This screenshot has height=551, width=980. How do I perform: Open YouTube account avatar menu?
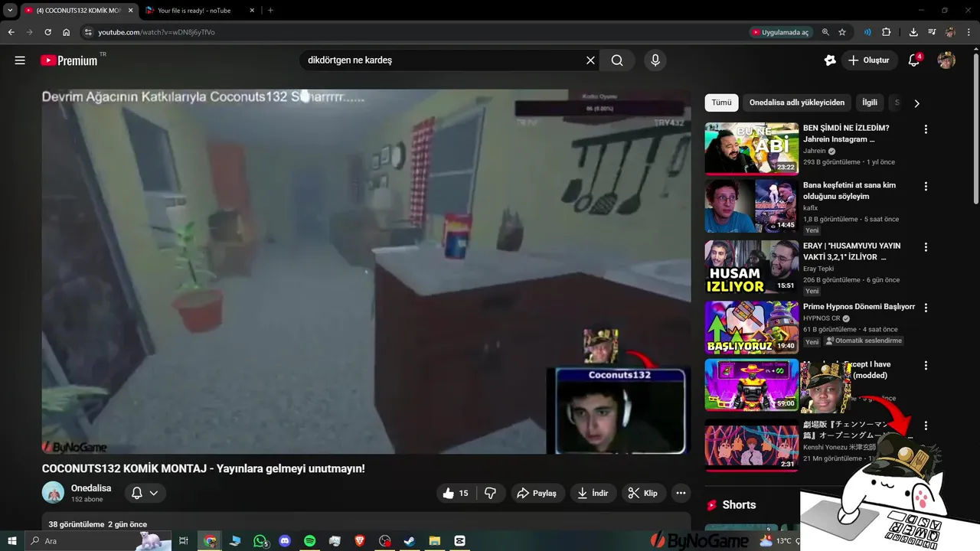click(946, 60)
